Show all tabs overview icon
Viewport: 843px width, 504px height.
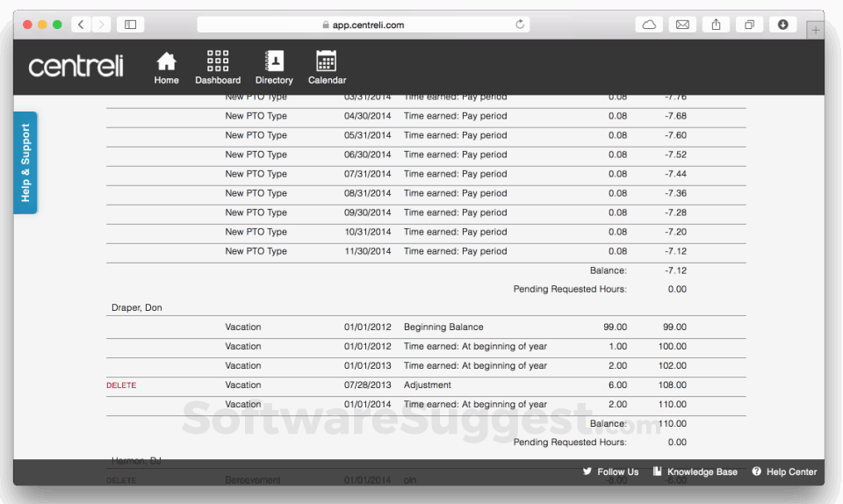749,25
